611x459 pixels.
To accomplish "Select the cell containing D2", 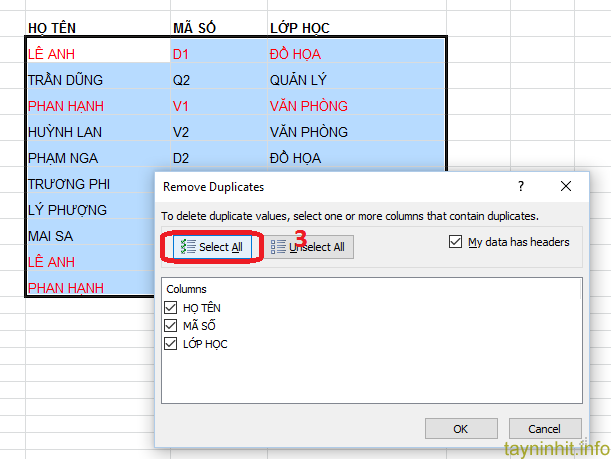I will [181, 158].
